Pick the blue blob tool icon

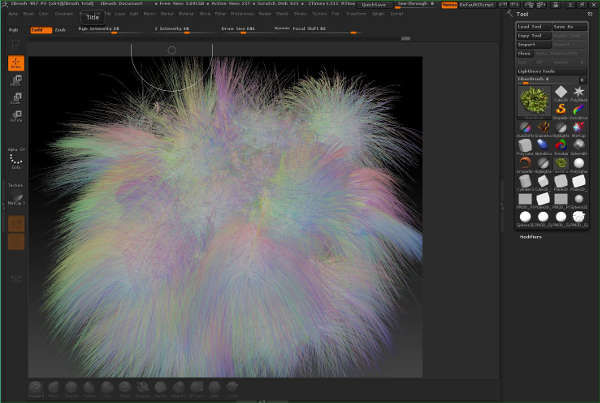(x=543, y=145)
